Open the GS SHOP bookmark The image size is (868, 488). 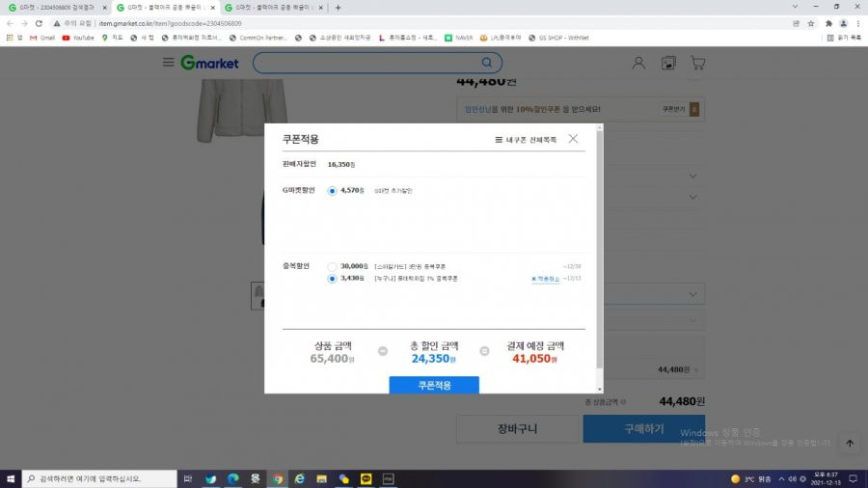pos(558,38)
